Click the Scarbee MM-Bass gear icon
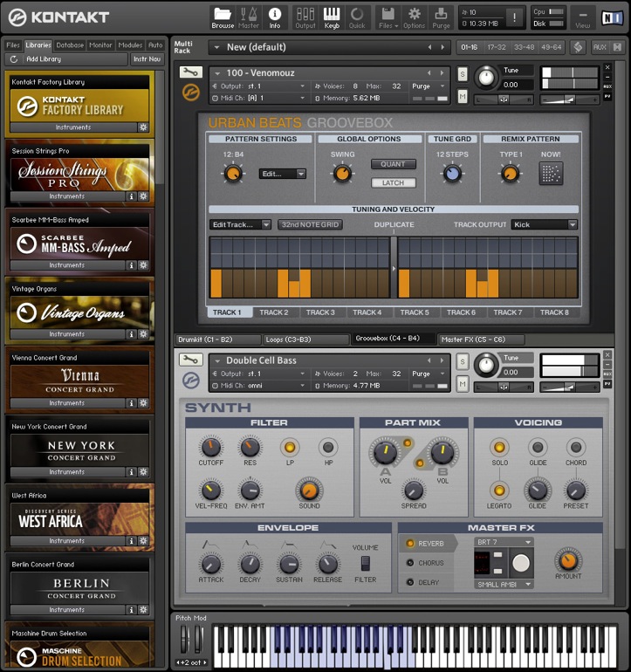This screenshot has width=631, height=672. click(x=143, y=265)
